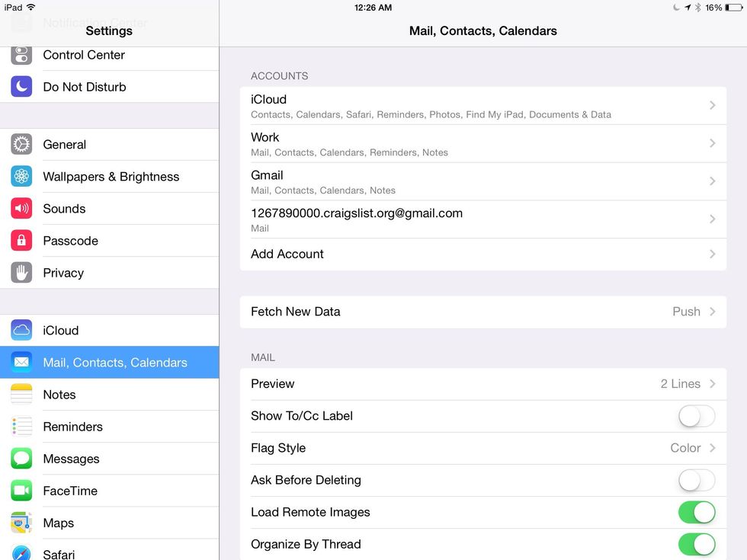The image size is (747, 560).
Task: Tap the Privacy hand icon
Action: (21, 273)
